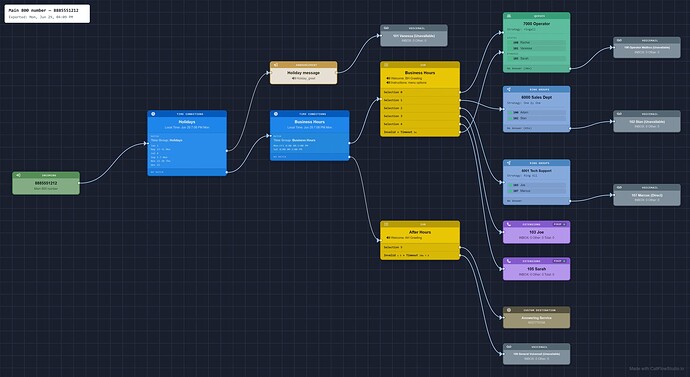
Task: Click the menu icon on After Hours IVR
Action: [x=386, y=224]
